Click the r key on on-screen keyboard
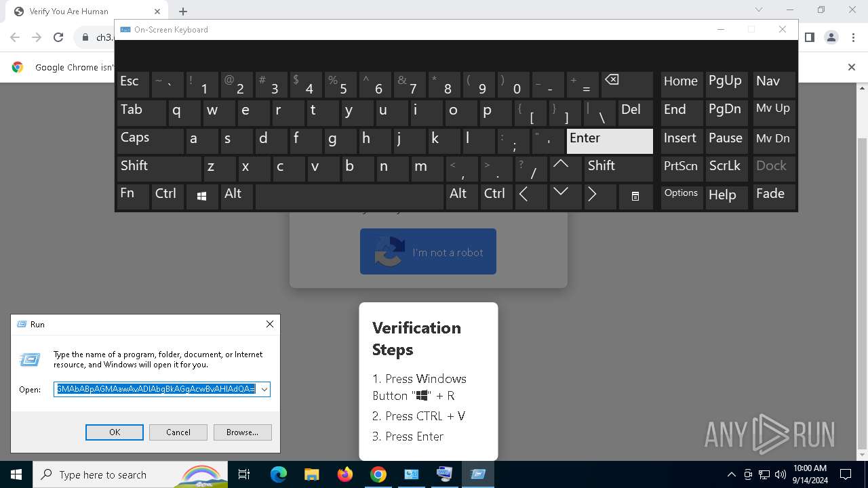This screenshot has width=868, height=488. pyautogui.click(x=288, y=113)
